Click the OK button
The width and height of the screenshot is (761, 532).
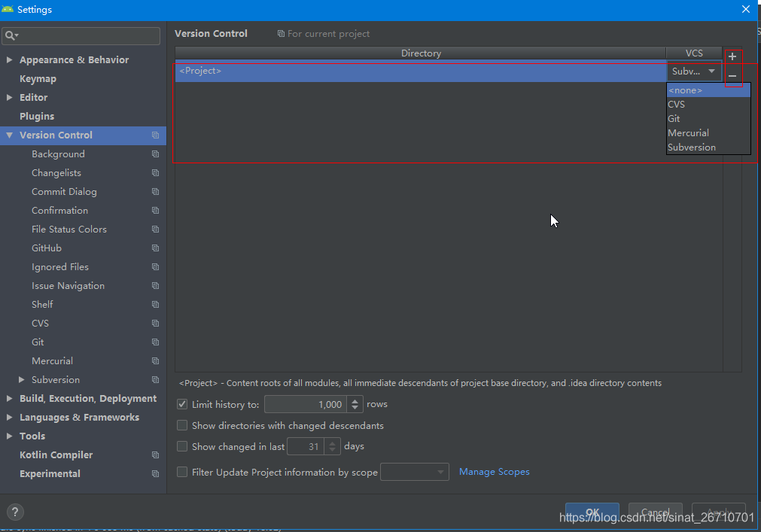click(x=592, y=512)
